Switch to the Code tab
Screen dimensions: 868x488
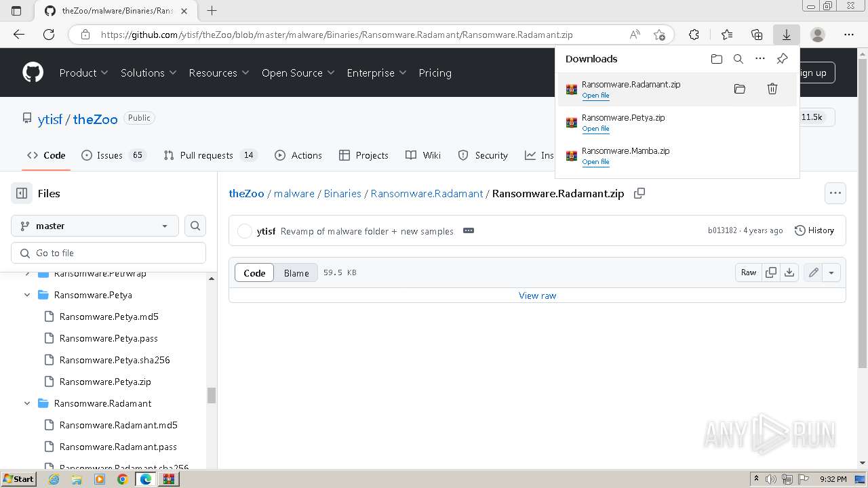point(46,155)
